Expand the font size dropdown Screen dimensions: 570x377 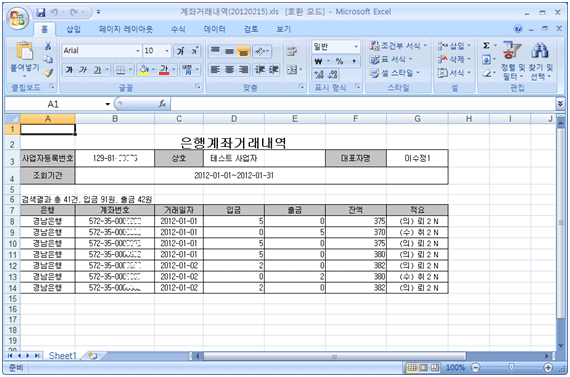point(167,51)
